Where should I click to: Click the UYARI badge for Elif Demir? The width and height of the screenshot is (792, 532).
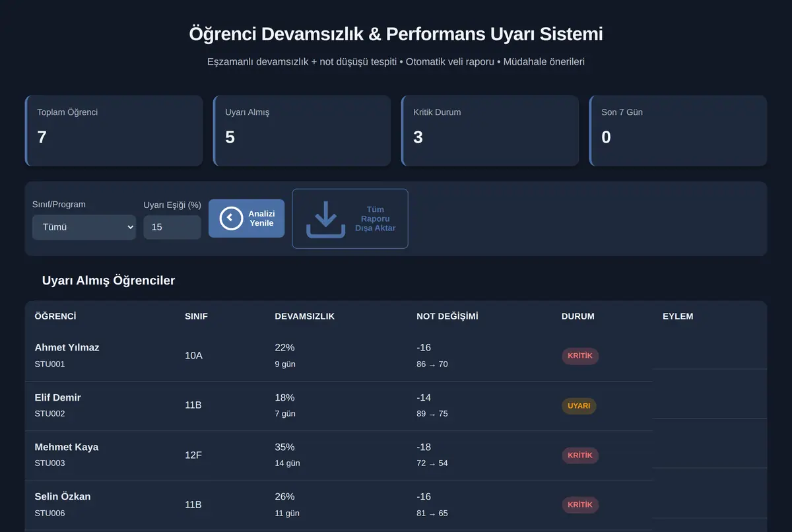(579, 406)
